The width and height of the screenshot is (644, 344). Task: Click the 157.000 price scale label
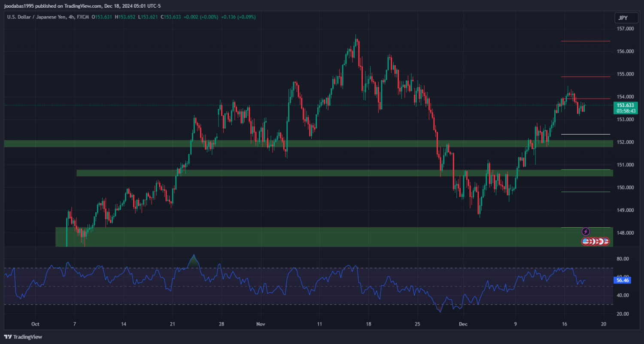point(625,29)
